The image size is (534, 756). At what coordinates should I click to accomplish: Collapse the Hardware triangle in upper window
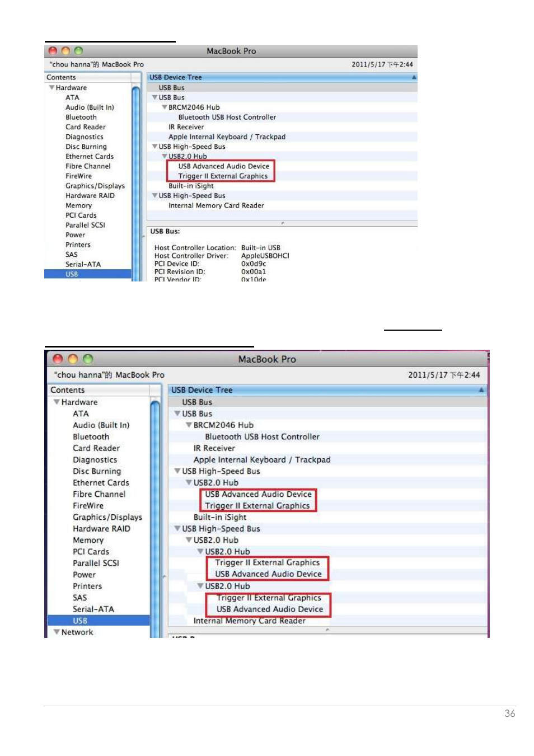point(51,88)
